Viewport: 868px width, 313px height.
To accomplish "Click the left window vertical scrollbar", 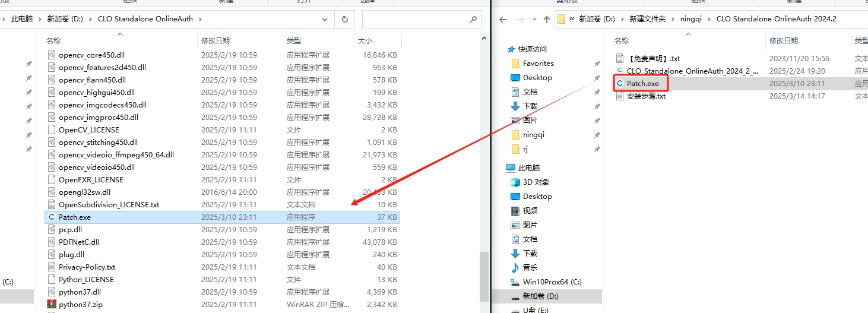I will [484, 278].
